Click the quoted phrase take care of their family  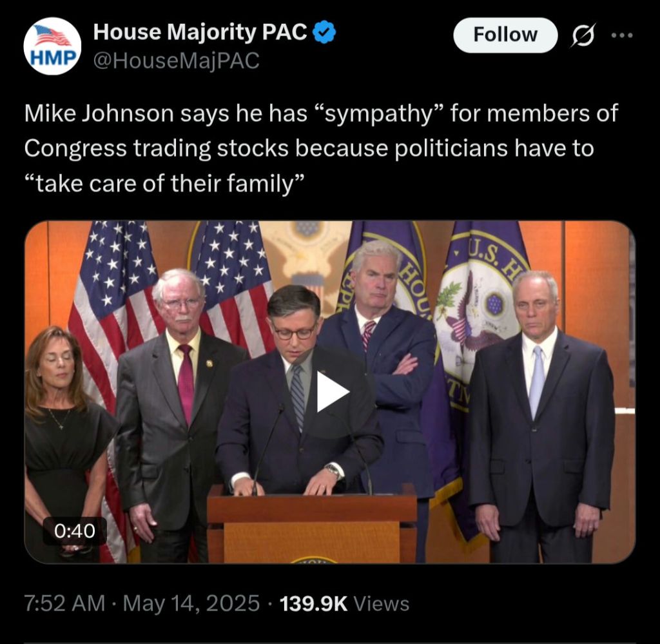click(x=164, y=184)
